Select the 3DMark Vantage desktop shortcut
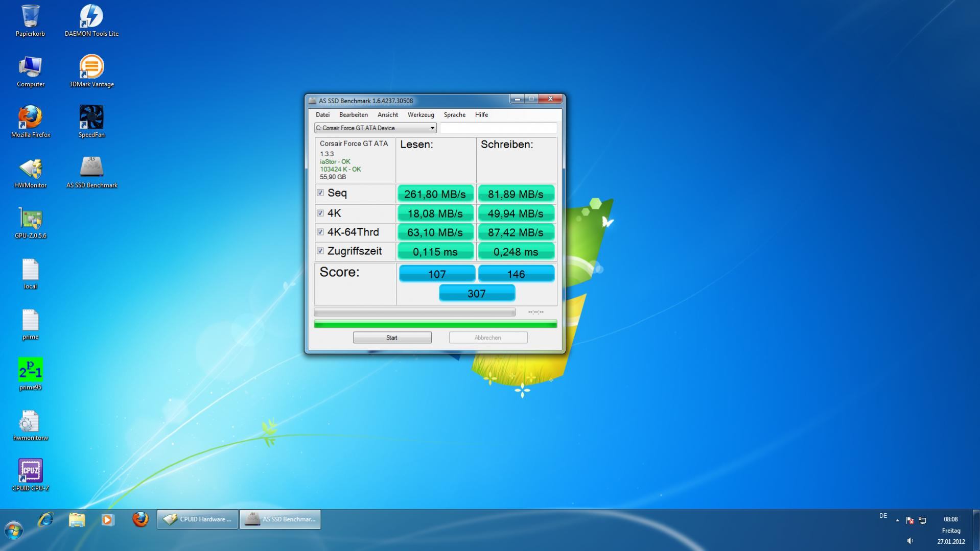Screen dimensions: 980x551 point(91,71)
